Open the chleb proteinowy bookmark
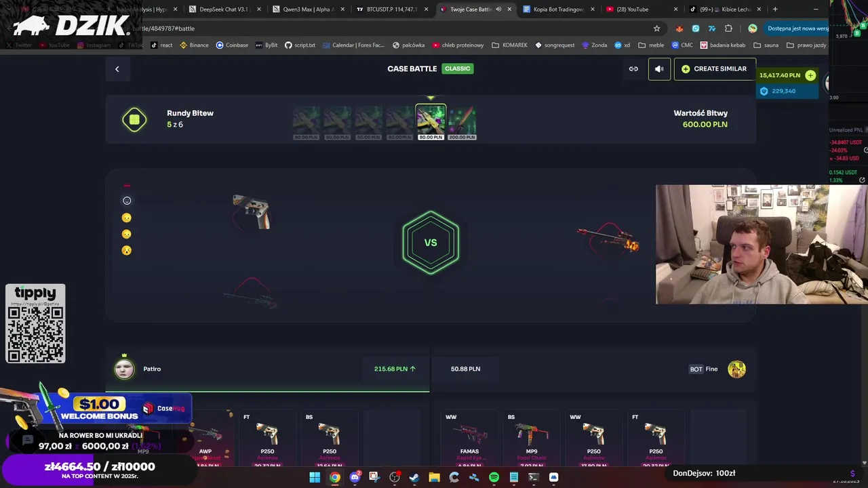 point(458,45)
